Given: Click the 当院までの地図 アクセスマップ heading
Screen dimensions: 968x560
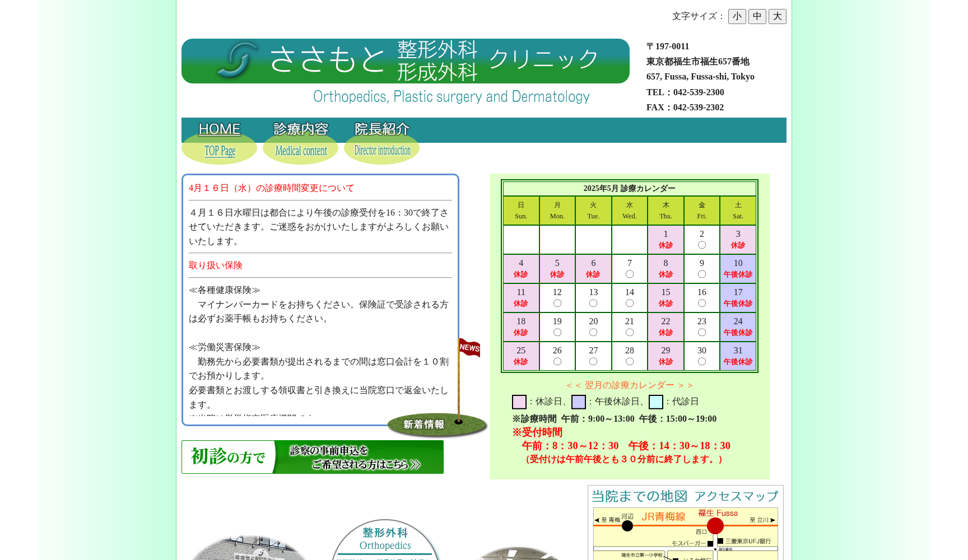Looking at the screenshot, I should pos(685,496).
